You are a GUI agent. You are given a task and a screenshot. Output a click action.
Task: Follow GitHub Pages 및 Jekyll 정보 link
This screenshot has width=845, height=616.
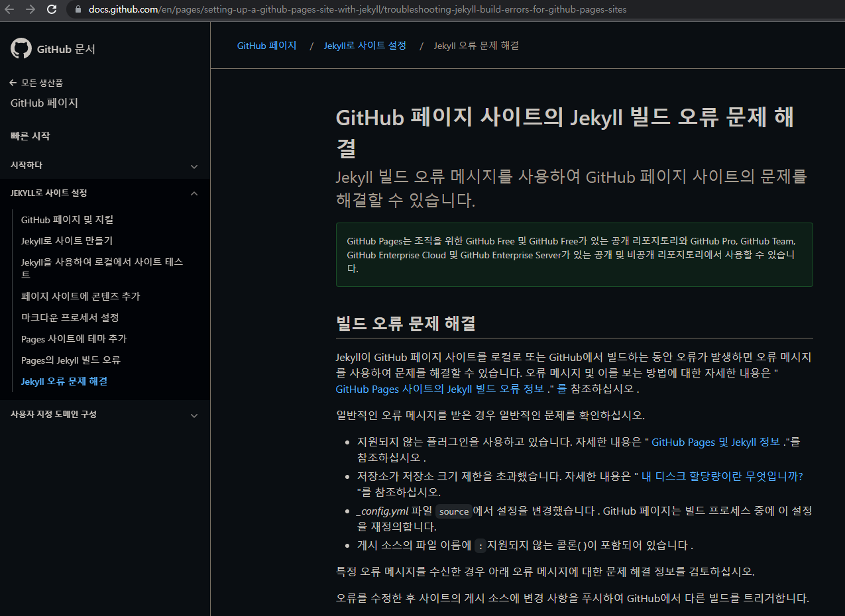[x=716, y=442]
